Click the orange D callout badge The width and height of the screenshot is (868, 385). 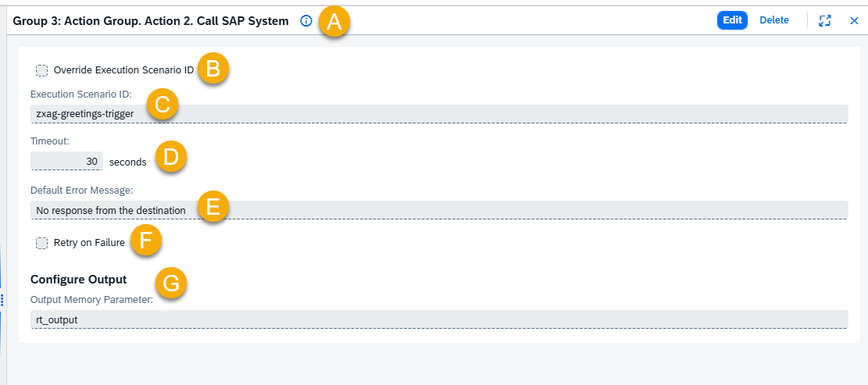tap(171, 156)
